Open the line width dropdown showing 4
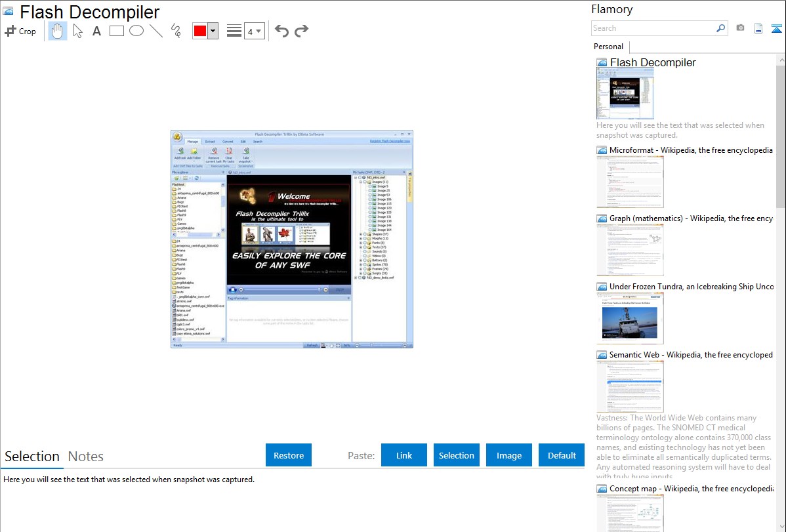Image resolution: width=786 pixels, height=532 pixels. pyautogui.click(x=255, y=31)
